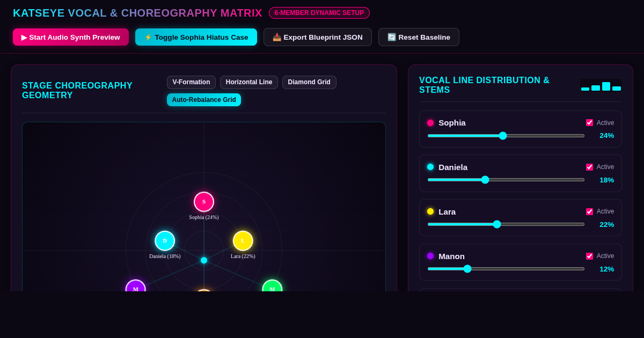
Task: Click the 6-Member Dynamic Setup badge
Action: point(319,13)
